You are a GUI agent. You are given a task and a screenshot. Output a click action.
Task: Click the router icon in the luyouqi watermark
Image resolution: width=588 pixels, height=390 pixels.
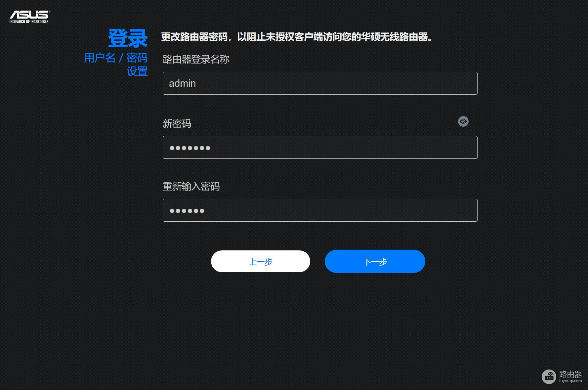coord(549,376)
